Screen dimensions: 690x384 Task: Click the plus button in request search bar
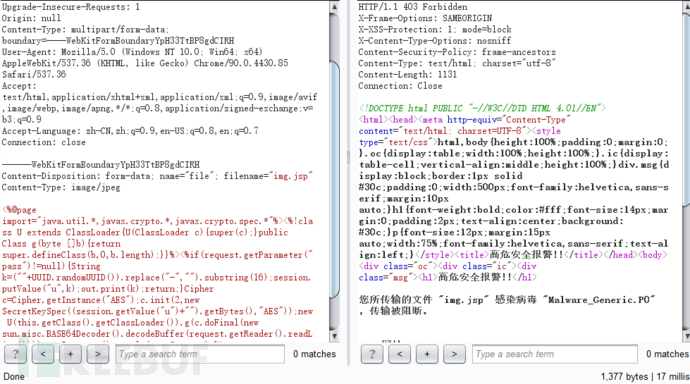[70, 354]
